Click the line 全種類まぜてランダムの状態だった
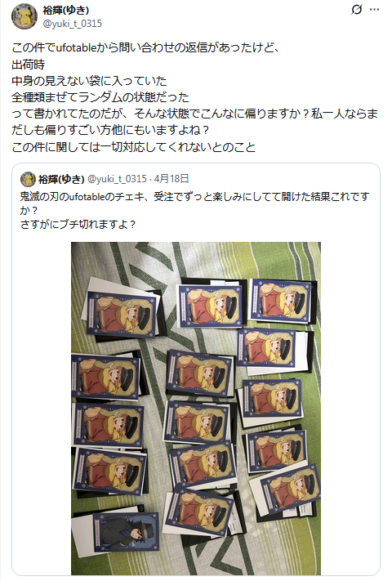Viewport: 392px width, 581px height. tap(100, 97)
